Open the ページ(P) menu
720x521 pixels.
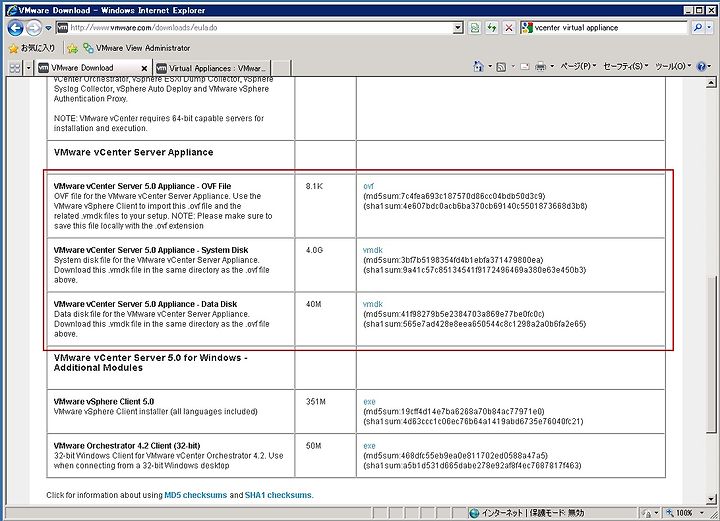(578, 67)
